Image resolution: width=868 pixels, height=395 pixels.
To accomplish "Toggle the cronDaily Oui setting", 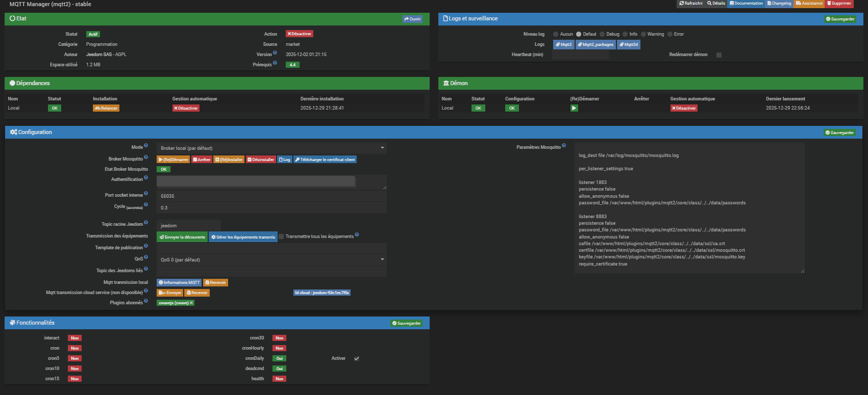I will 279,358.
